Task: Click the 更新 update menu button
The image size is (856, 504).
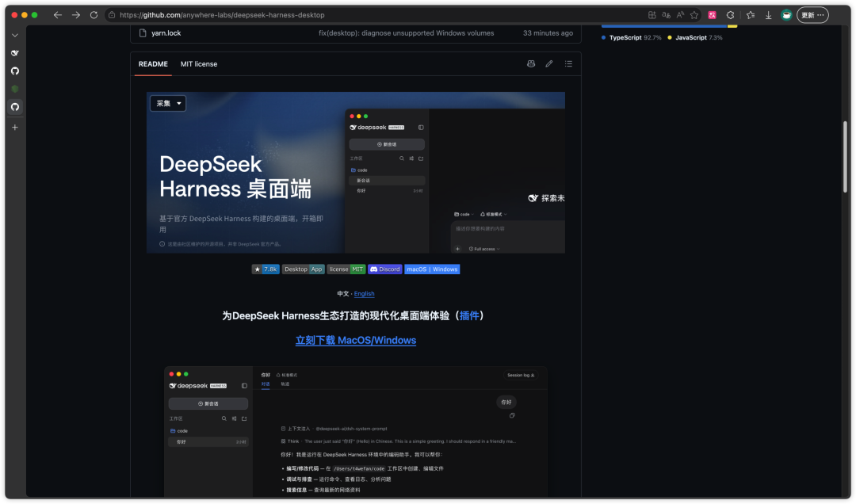Action: 812,15
